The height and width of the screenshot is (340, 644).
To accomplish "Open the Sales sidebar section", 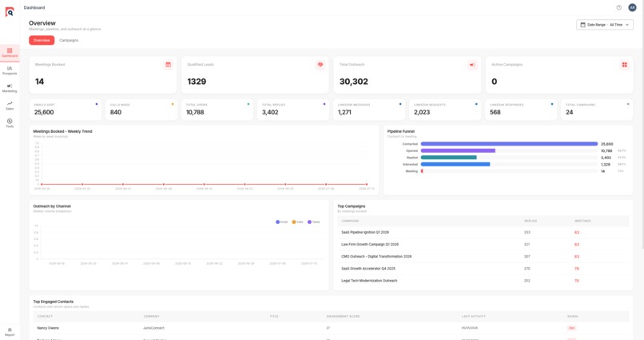I will tap(10, 106).
